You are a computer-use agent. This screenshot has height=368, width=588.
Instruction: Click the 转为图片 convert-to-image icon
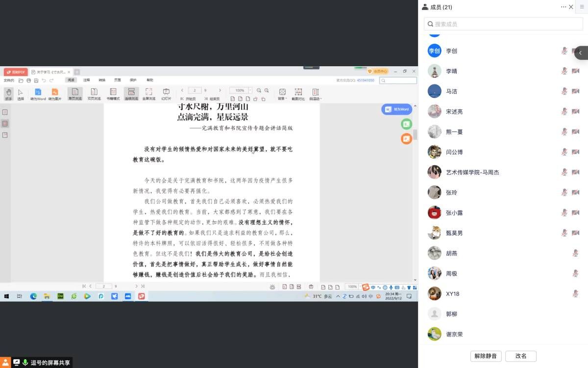click(x=55, y=94)
